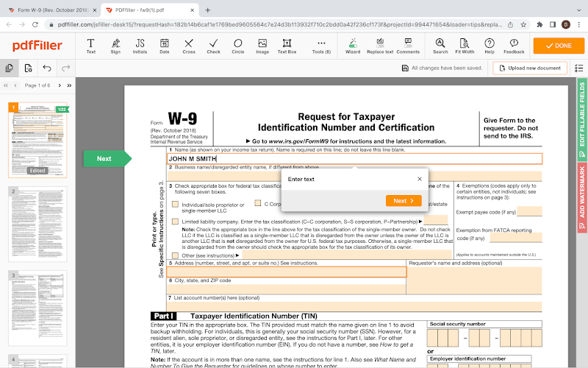Screen dimensions: 588x368
Task: Switch to the Form W-9 browser tab
Action: (x=52, y=10)
